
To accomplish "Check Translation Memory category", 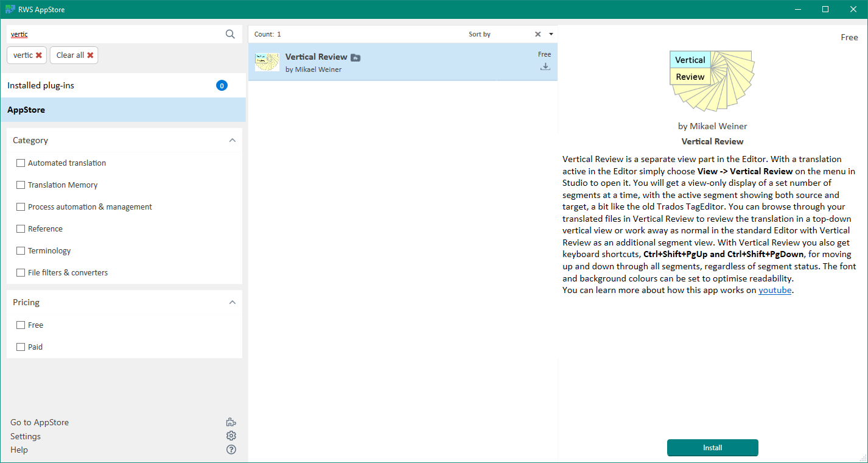I will coord(21,185).
